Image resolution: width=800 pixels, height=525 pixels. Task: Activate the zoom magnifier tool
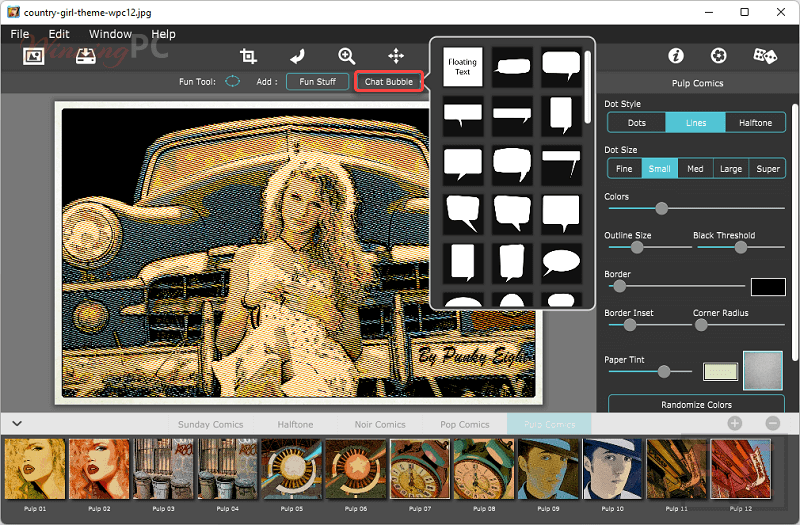(346, 56)
